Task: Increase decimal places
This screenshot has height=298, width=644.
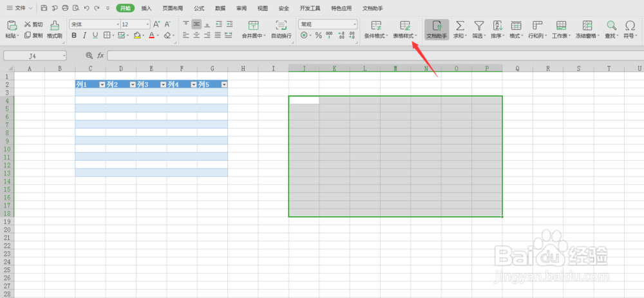Action: tap(341, 35)
